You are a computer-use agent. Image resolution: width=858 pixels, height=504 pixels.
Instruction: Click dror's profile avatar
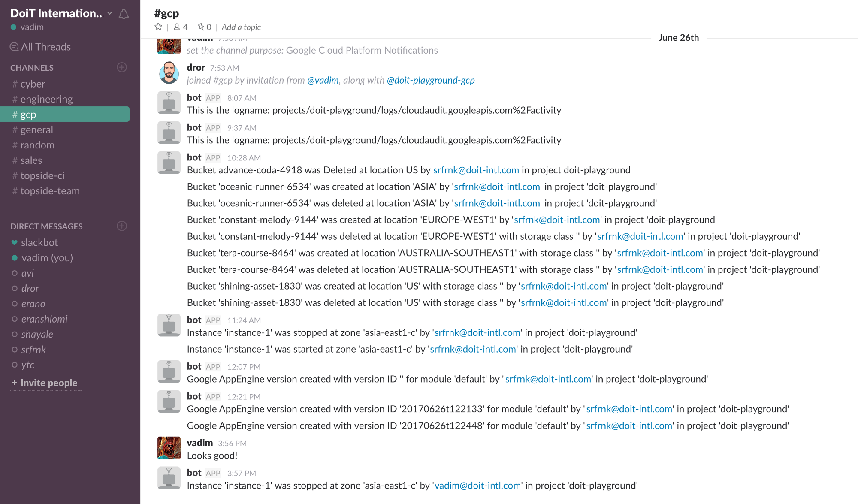pos(169,73)
